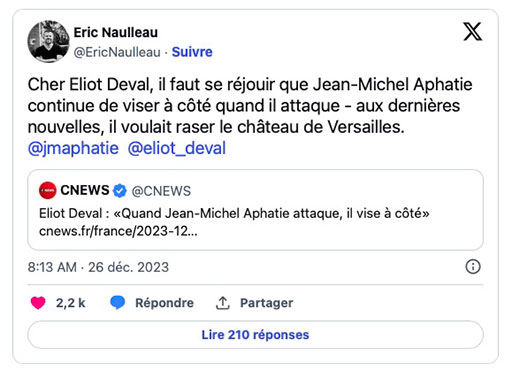Open the @eliot_deval mention

tap(177, 148)
